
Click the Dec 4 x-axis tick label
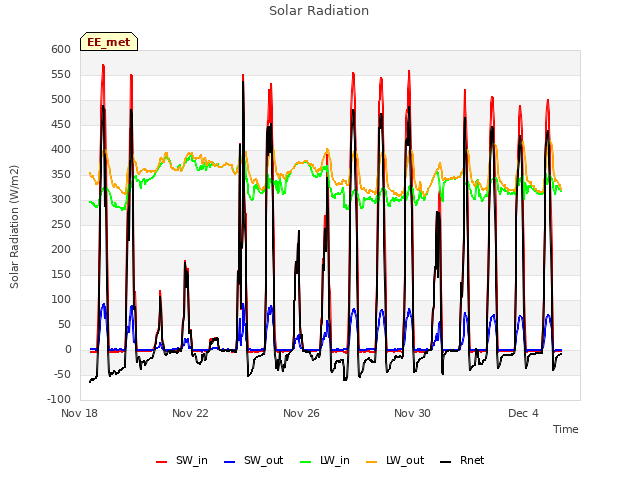point(523,413)
